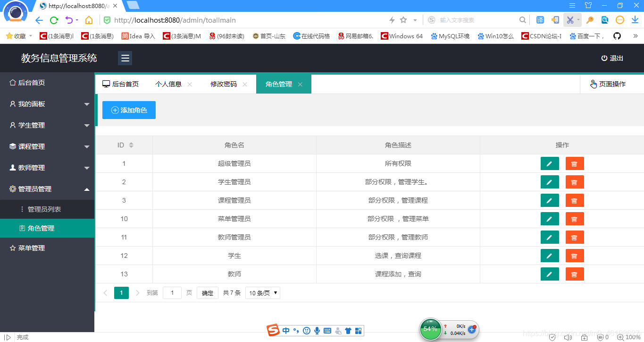This screenshot has height=342, width=644.
Task: Bookmark page with star icon in address bar
Action: (403, 20)
